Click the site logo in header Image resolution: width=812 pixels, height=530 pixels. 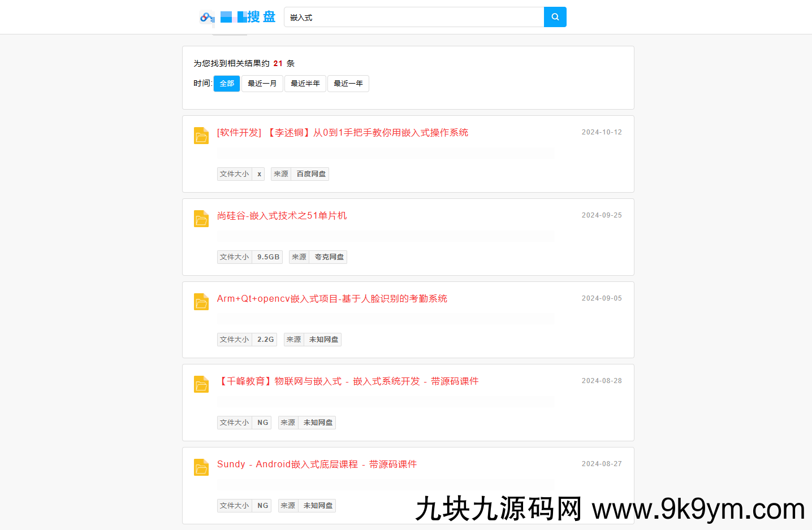coord(238,17)
